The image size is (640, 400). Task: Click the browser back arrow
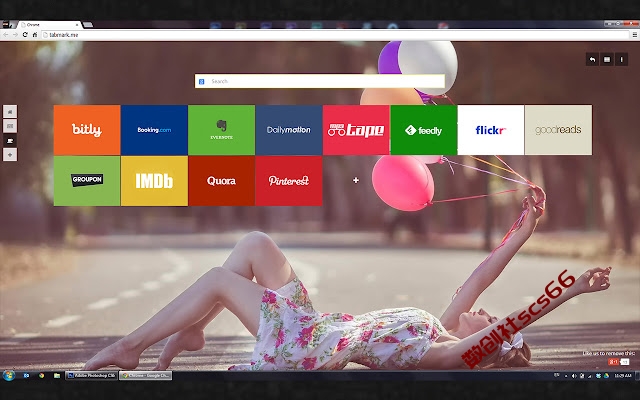click(5, 35)
